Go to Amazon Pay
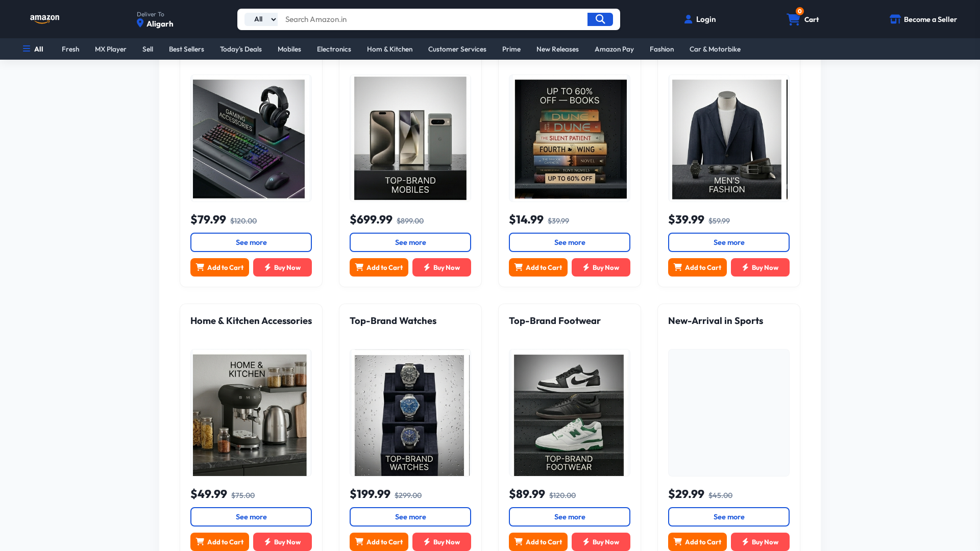 (614, 49)
